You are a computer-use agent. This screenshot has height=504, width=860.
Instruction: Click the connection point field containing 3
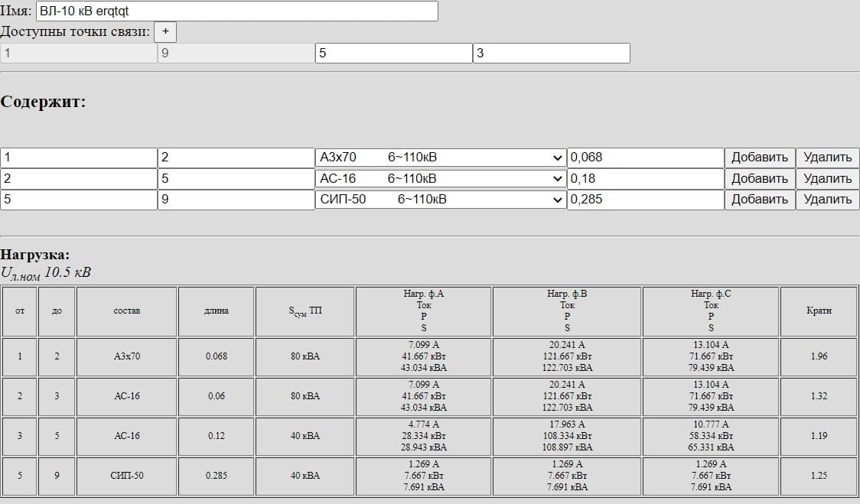click(551, 54)
